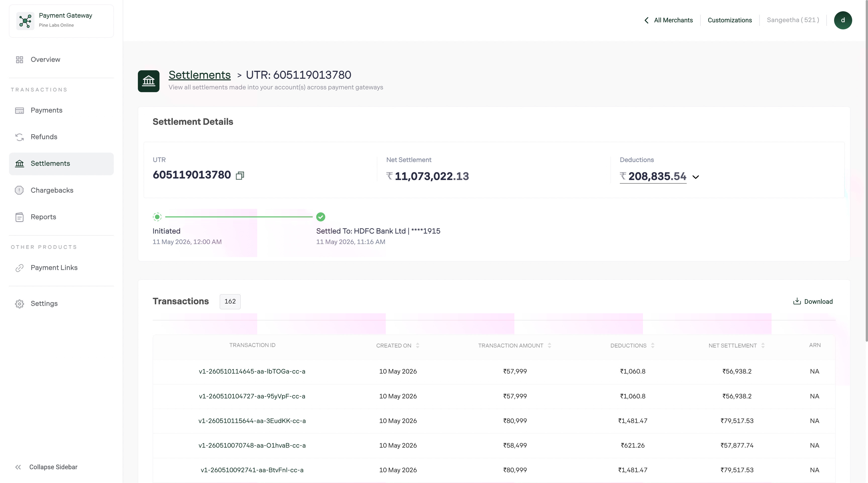Click the Payment Links chain icon
This screenshot has height=483, width=868.
click(x=19, y=268)
